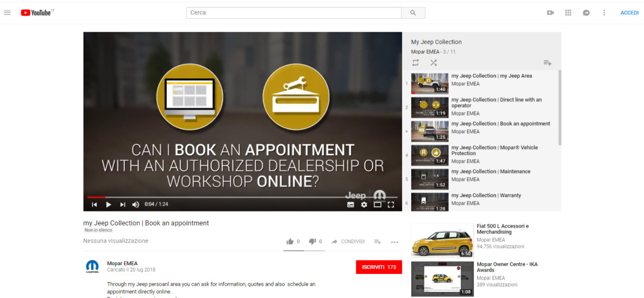Open the YouTube apps grid

[568, 13]
